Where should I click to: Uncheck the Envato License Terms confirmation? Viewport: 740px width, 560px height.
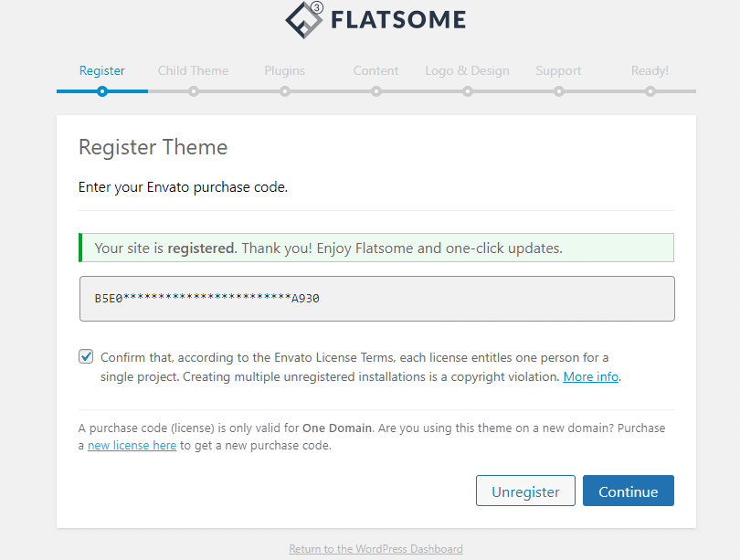coord(86,356)
